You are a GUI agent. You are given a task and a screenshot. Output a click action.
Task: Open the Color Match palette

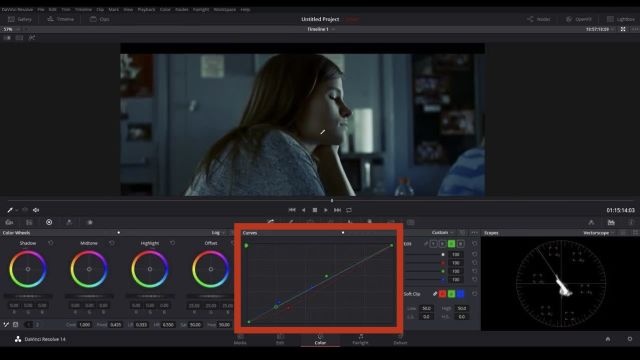click(29, 222)
